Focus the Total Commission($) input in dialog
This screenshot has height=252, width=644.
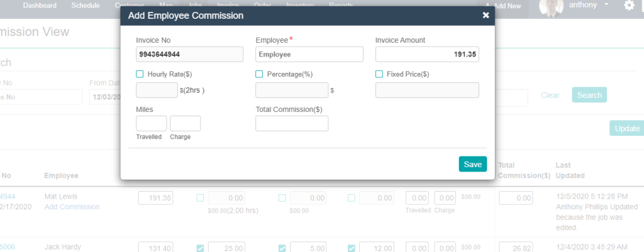tap(291, 124)
